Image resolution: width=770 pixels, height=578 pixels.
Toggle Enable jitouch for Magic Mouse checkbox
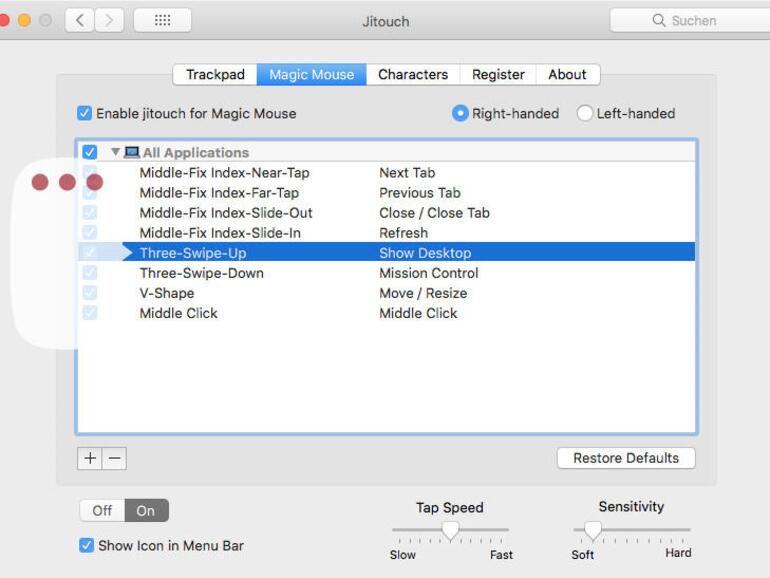(84, 113)
